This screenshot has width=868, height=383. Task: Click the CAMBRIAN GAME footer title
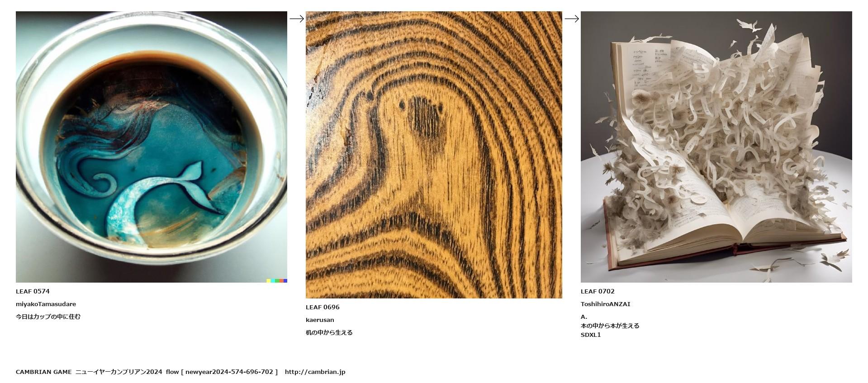tap(43, 372)
